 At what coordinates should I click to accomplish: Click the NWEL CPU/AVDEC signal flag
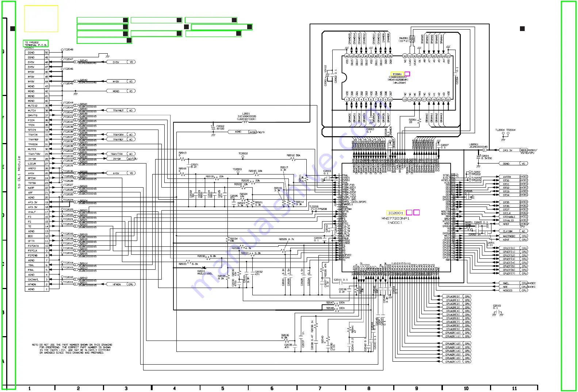(517, 283)
